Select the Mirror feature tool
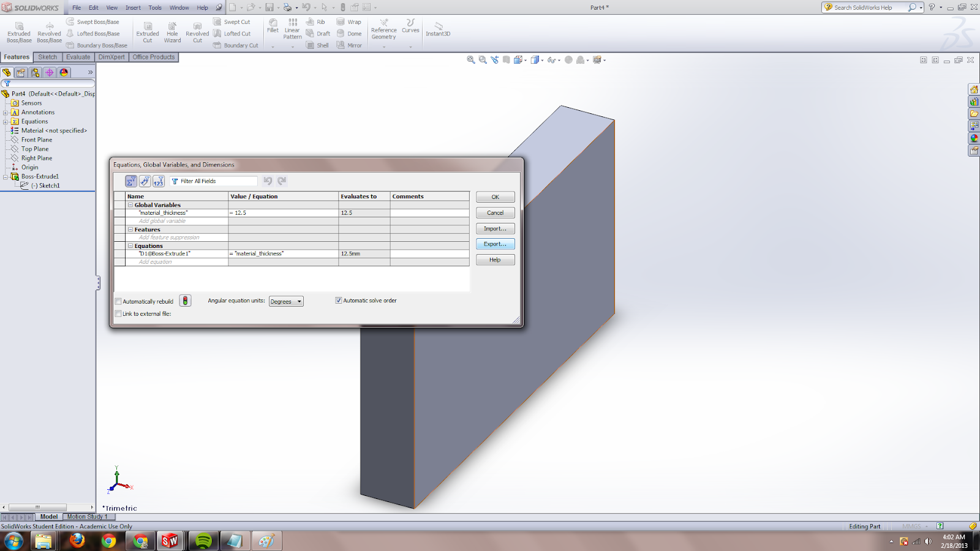Viewport: 980px width, 551px height. 349,45
